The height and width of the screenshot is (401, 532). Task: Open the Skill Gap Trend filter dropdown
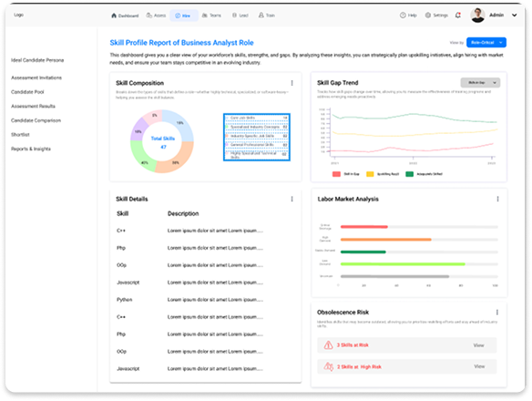(480, 83)
